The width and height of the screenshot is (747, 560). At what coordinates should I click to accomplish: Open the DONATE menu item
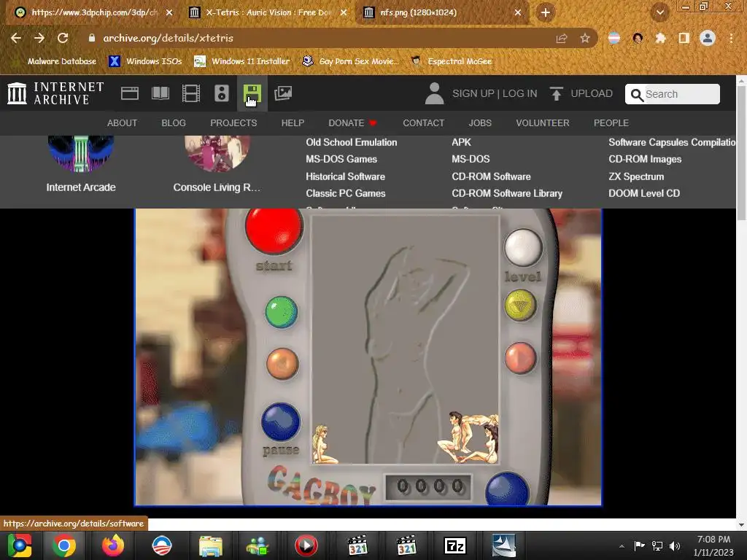click(352, 122)
